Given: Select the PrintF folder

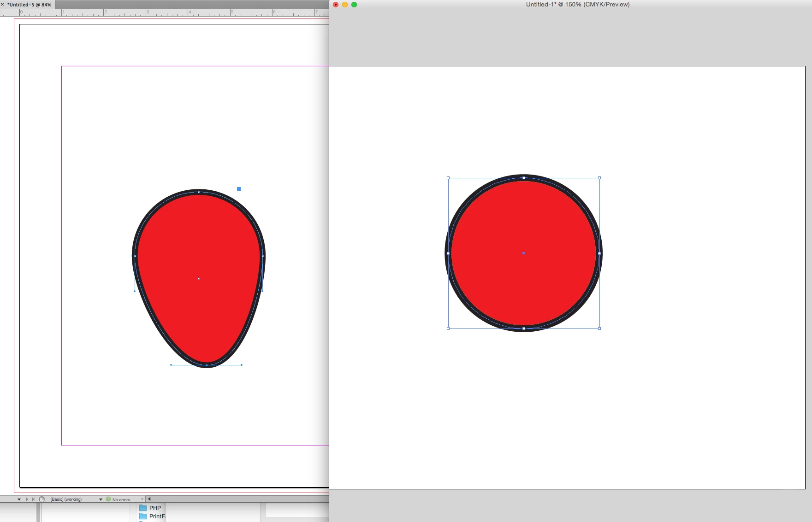Looking at the screenshot, I should (152, 516).
